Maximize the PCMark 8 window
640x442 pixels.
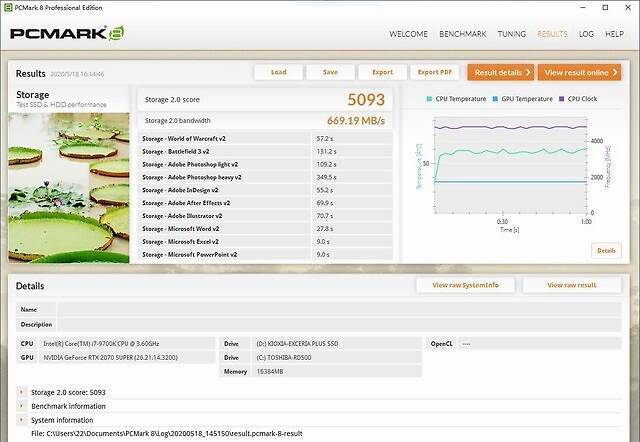tap(606, 7)
